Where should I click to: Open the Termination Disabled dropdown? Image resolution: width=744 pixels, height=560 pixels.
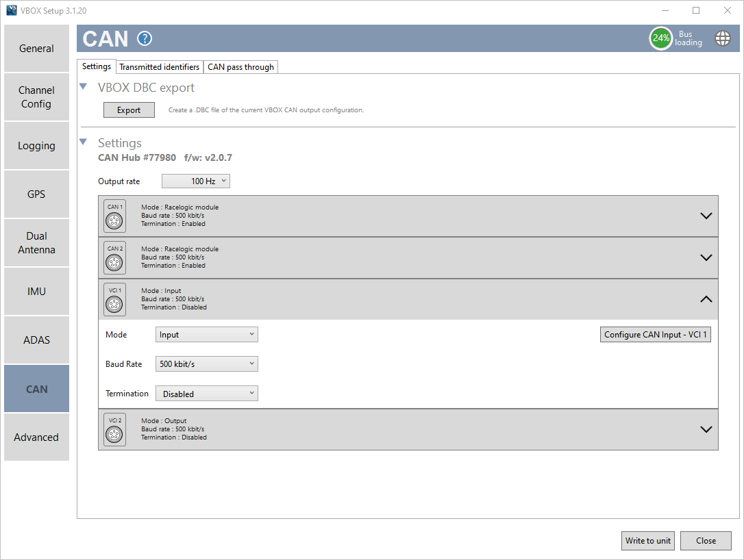point(206,394)
